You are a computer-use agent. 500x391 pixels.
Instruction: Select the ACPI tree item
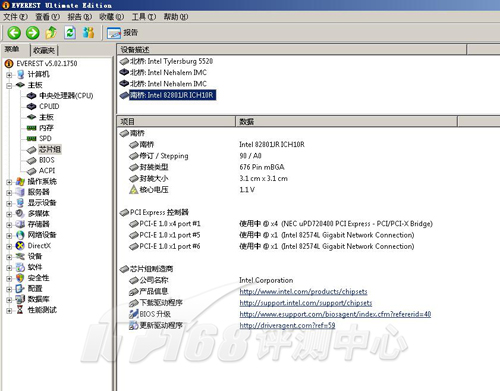click(x=47, y=171)
